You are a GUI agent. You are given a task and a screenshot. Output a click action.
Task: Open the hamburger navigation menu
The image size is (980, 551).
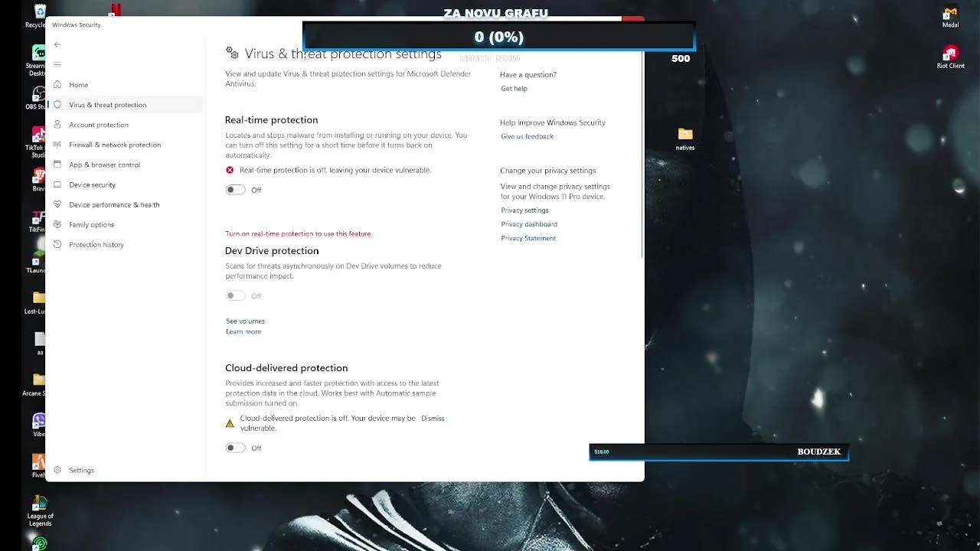[x=57, y=64]
